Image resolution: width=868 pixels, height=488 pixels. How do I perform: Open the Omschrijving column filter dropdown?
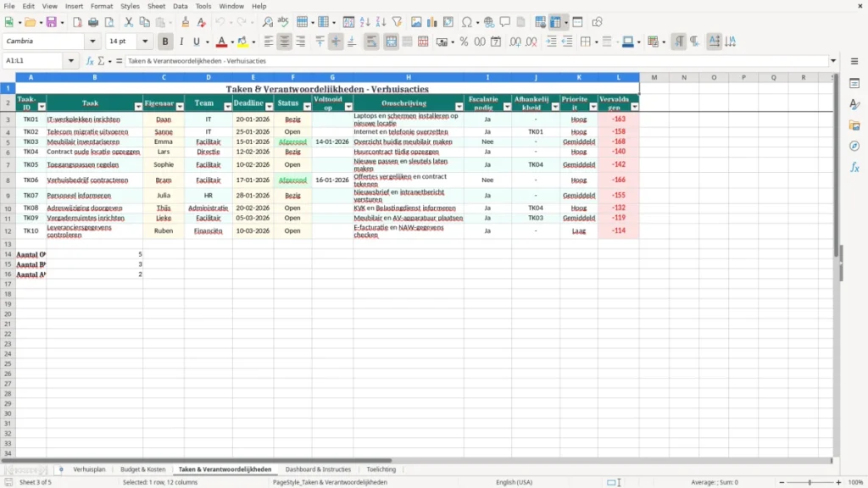pos(459,106)
